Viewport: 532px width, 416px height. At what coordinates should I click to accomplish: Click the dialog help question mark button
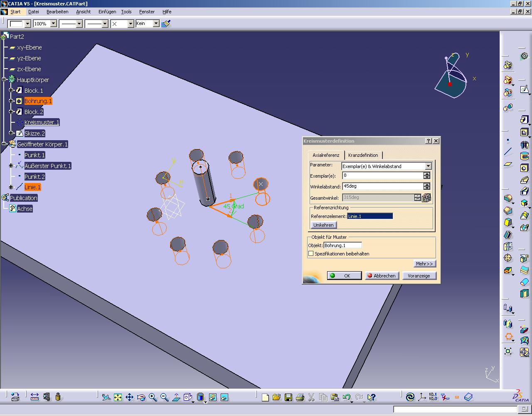point(429,141)
